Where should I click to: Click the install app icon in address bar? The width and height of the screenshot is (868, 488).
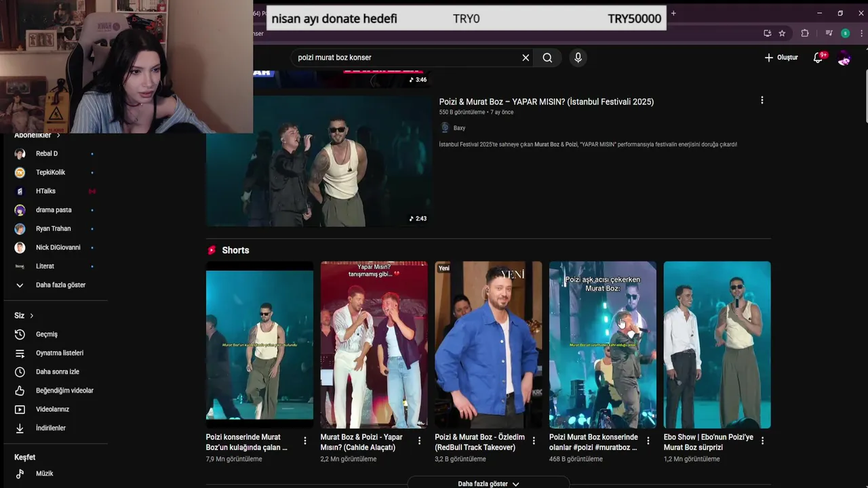click(x=768, y=33)
